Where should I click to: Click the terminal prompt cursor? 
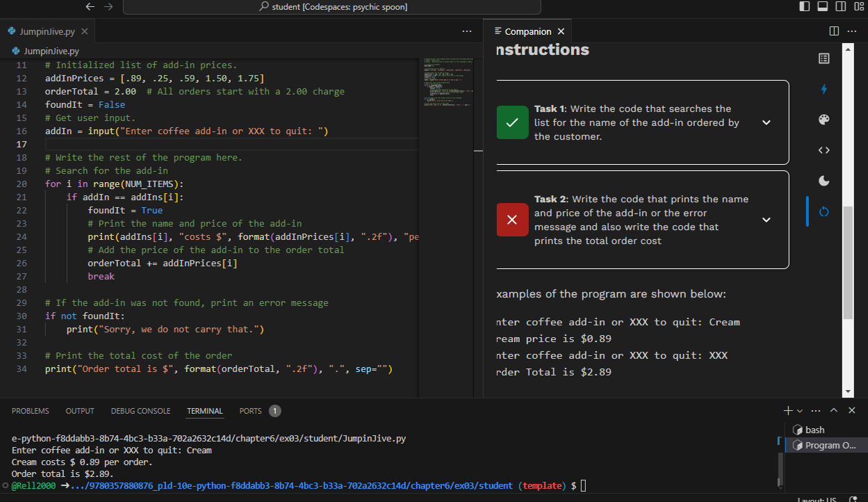[x=584, y=485]
